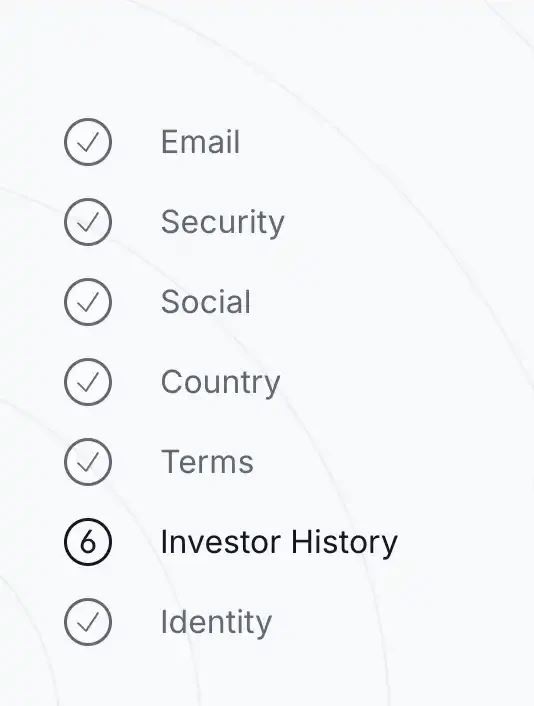This screenshot has width=534, height=706.
Task: Open the Email step
Action: click(x=200, y=142)
